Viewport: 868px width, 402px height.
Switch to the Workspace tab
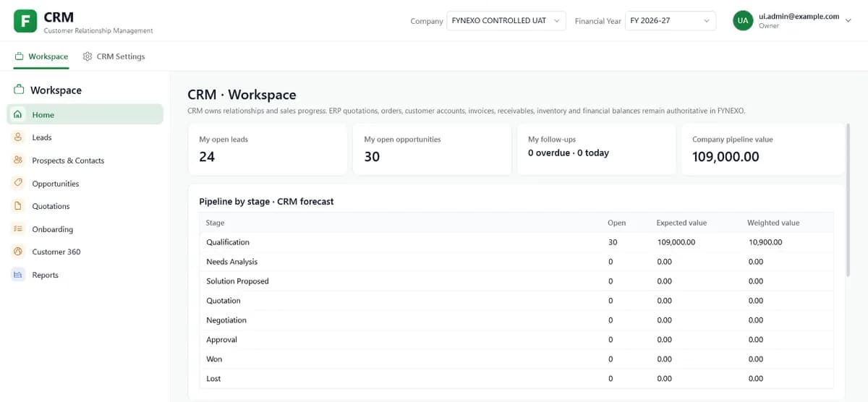[x=41, y=56]
